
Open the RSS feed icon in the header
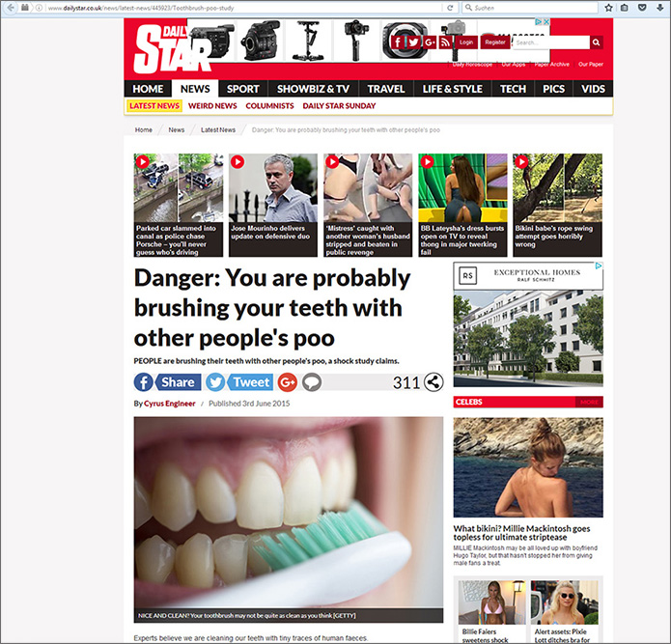coord(445,42)
